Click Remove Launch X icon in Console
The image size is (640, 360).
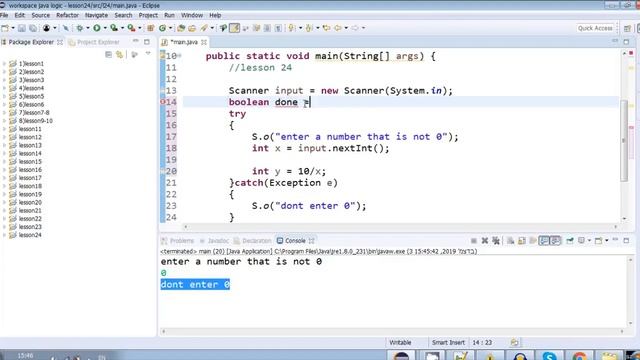(x=484, y=241)
